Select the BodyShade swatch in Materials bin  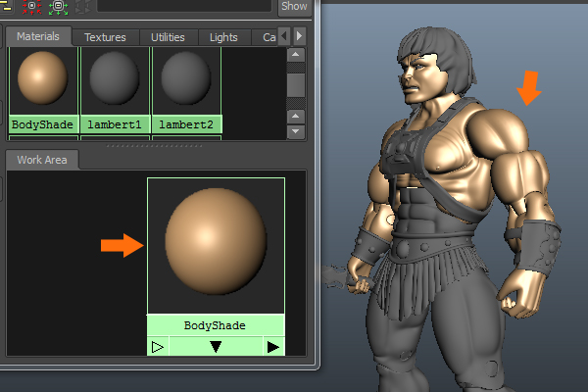[x=42, y=78]
